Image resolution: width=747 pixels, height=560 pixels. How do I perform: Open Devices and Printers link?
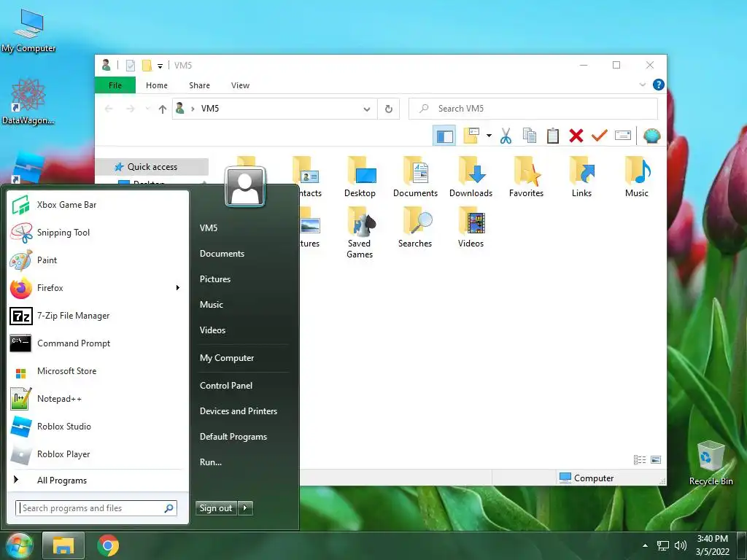(x=239, y=411)
